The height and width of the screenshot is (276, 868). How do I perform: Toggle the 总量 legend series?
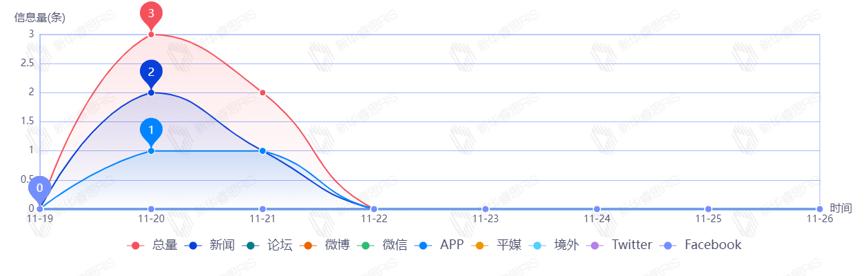(153, 245)
